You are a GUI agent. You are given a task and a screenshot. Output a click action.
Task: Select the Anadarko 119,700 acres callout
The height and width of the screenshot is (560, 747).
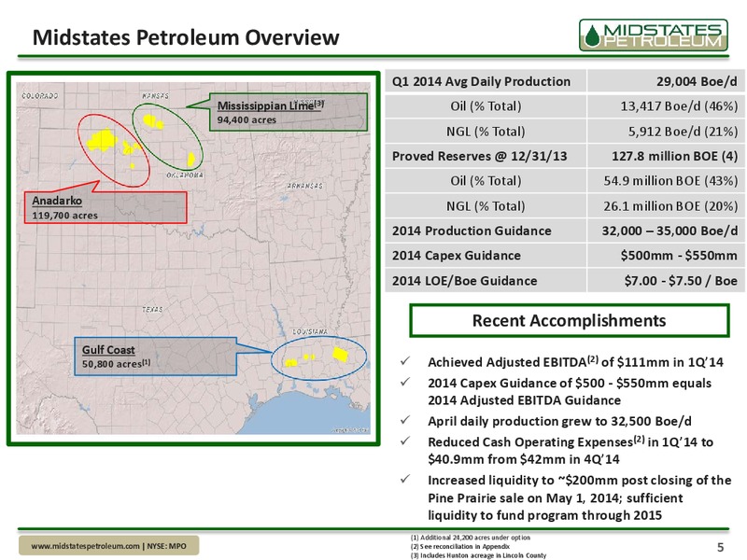106,207
